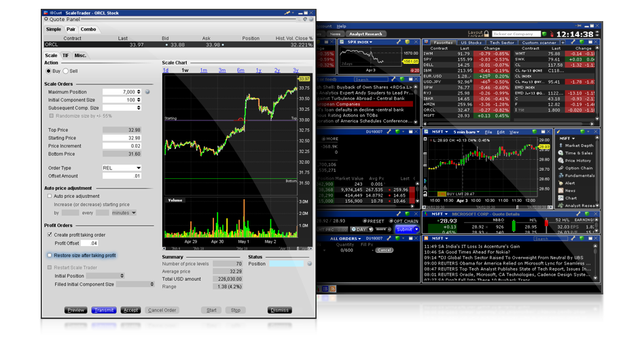Click help globe beside Maximum Position
This screenshot has width=644, height=340.
tap(147, 92)
